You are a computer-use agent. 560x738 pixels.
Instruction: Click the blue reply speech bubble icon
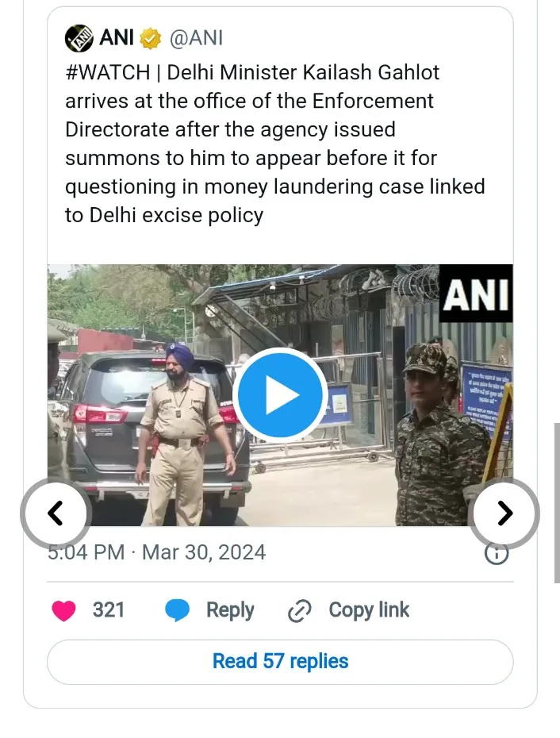(178, 610)
